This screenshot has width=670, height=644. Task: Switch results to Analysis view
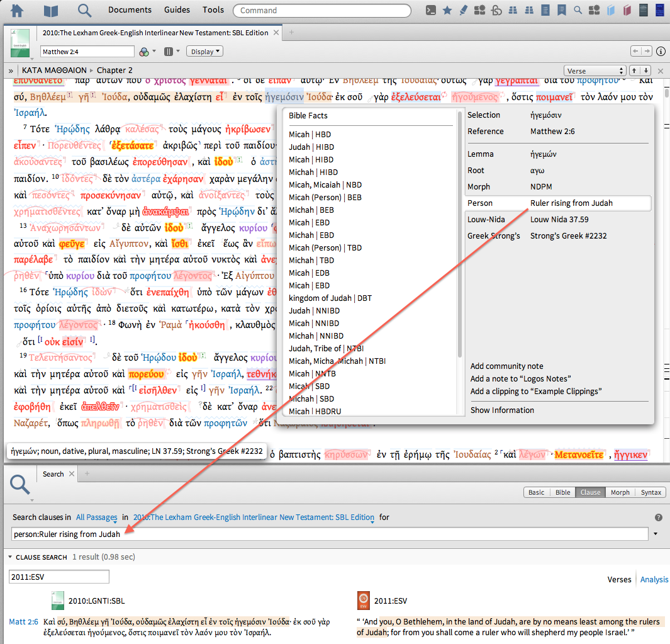point(654,579)
